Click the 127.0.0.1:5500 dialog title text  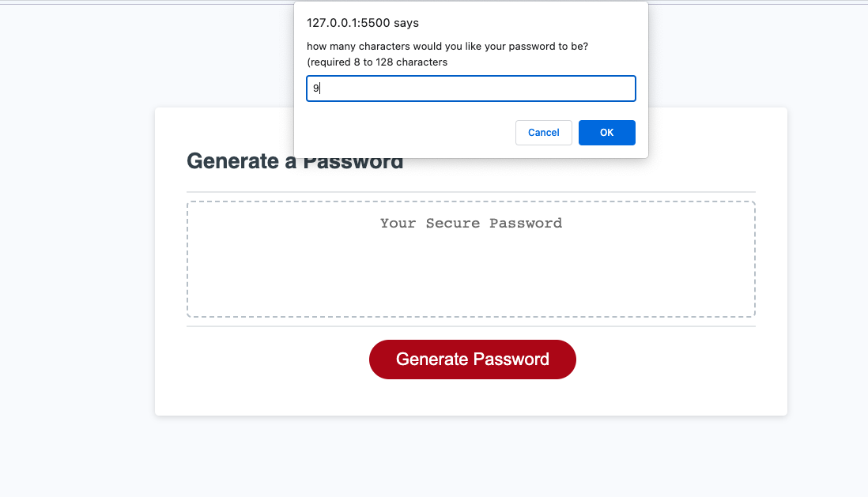[x=362, y=23]
